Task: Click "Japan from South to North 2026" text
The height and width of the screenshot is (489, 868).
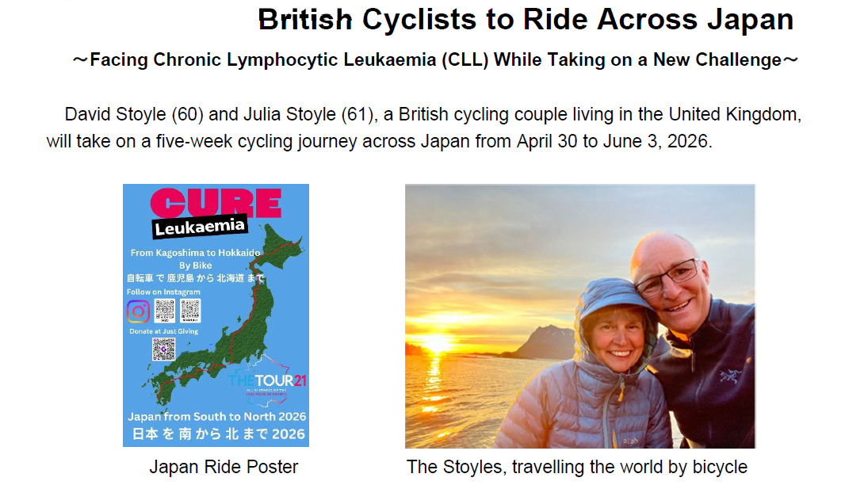Action: click(216, 417)
